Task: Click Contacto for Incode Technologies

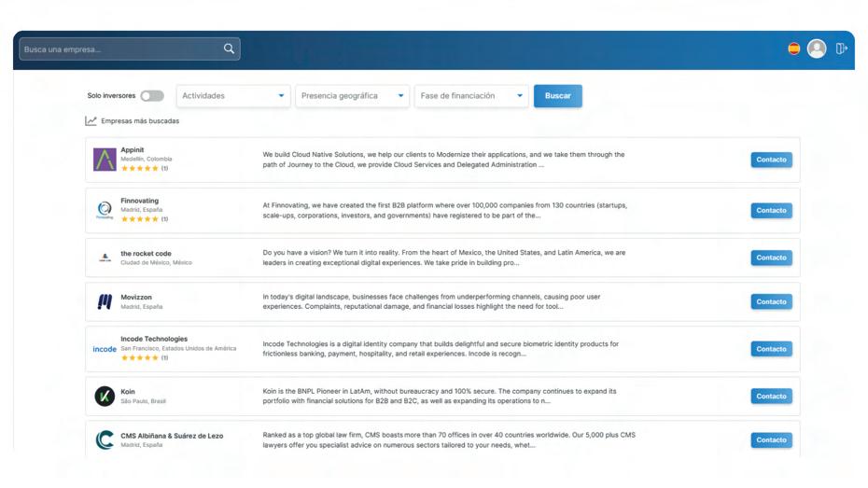Action: coord(771,349)
